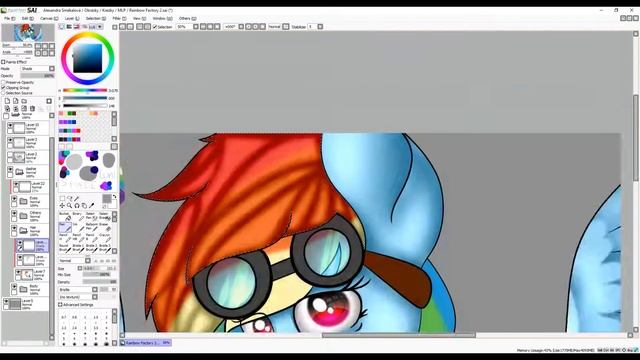Screen dimensions: 640x360
Task: Click the canvas horizontal scrollbar
Action: 398,335
